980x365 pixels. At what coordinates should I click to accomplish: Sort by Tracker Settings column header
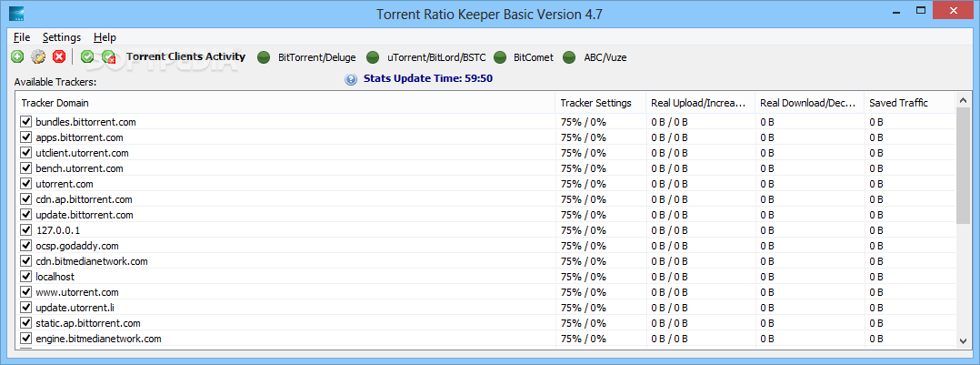[601, 103]
